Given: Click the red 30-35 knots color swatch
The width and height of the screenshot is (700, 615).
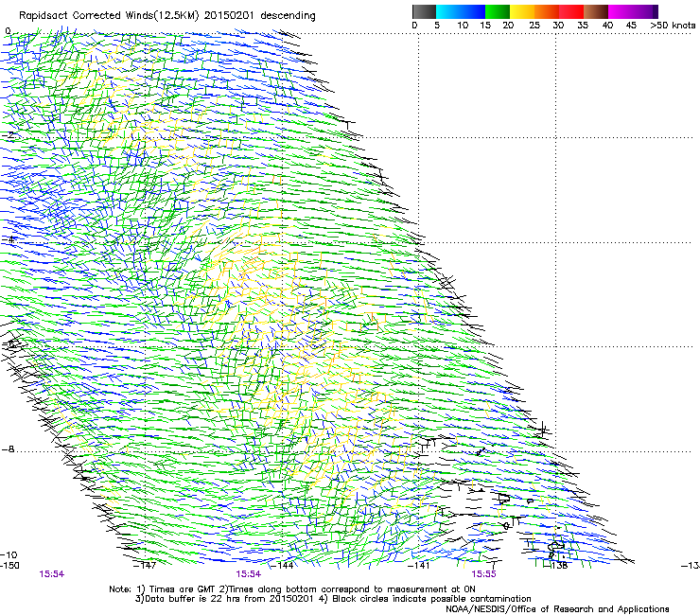Looking at the screenshot, I should click(571, 11).
